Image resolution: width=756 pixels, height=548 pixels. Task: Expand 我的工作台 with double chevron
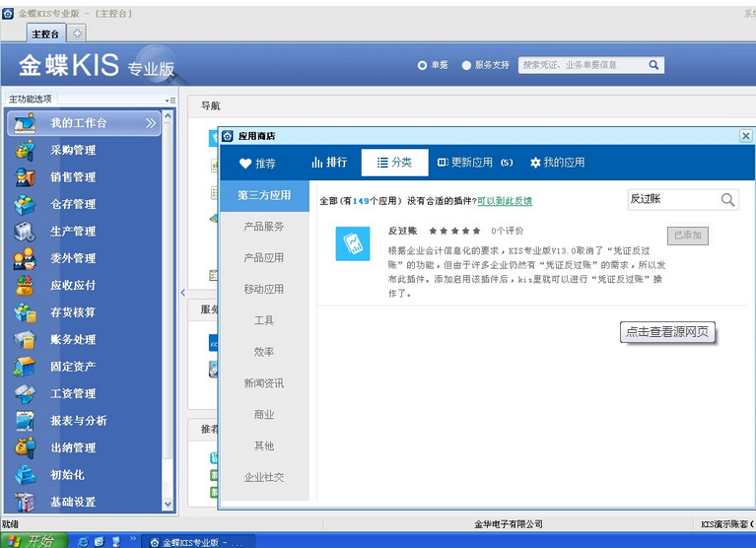tap(151, 123)
